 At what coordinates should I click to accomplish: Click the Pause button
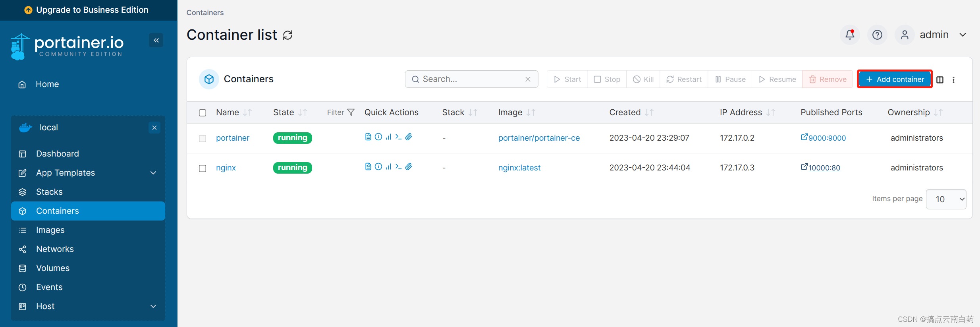730,79
